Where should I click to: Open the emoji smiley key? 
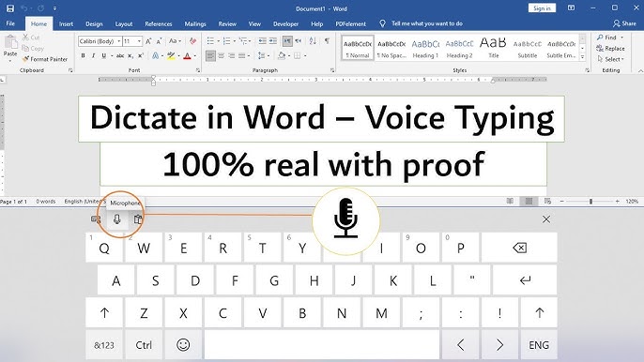point(183,345)
